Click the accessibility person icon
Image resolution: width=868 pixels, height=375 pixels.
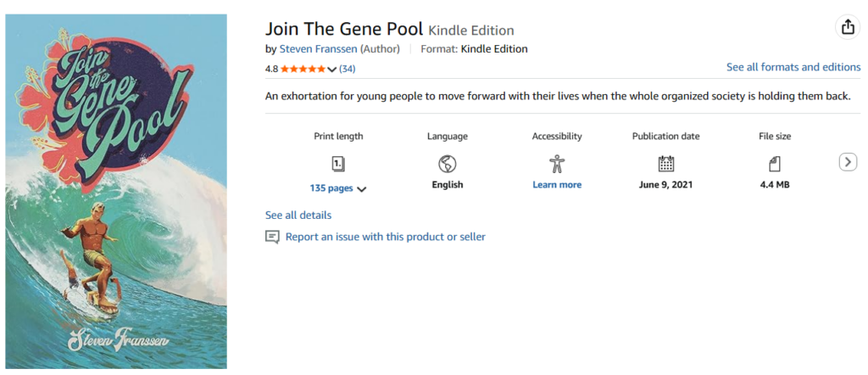click(556, 164)
